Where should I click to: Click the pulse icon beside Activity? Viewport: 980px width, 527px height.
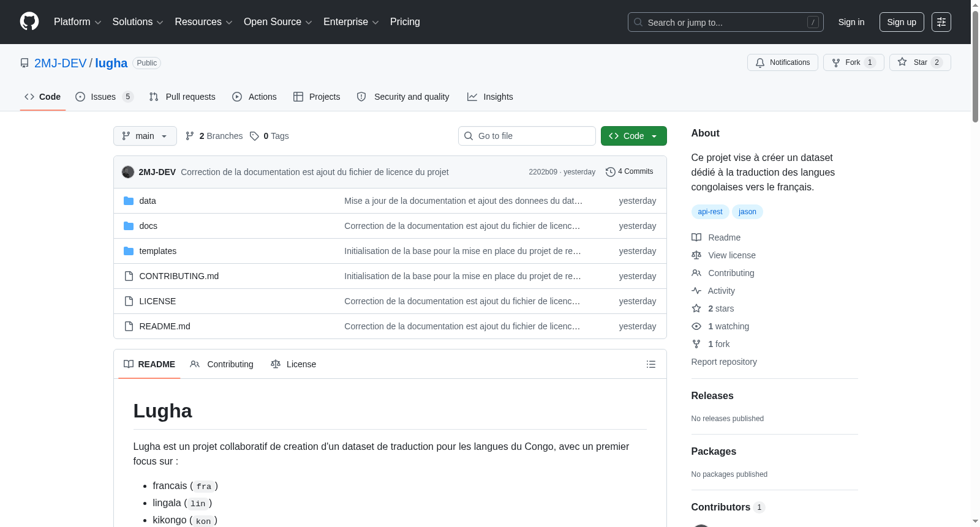pyautogui.click(x=696, y=291)
